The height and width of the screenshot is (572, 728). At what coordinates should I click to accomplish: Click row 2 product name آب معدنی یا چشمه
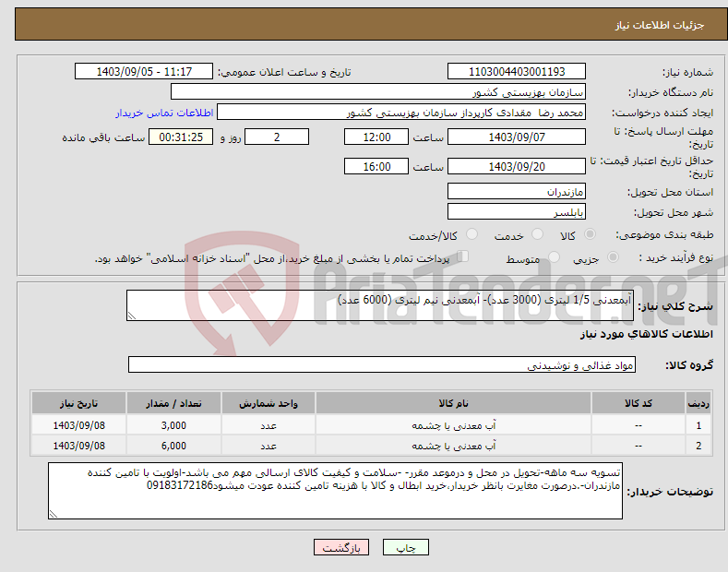pos(454,446)
